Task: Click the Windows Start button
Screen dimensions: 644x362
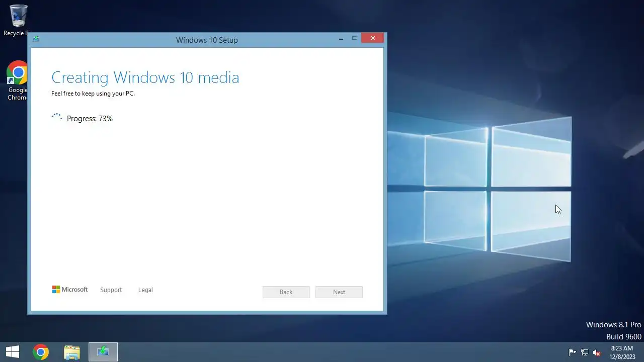Action: click(x=13, y=352)
